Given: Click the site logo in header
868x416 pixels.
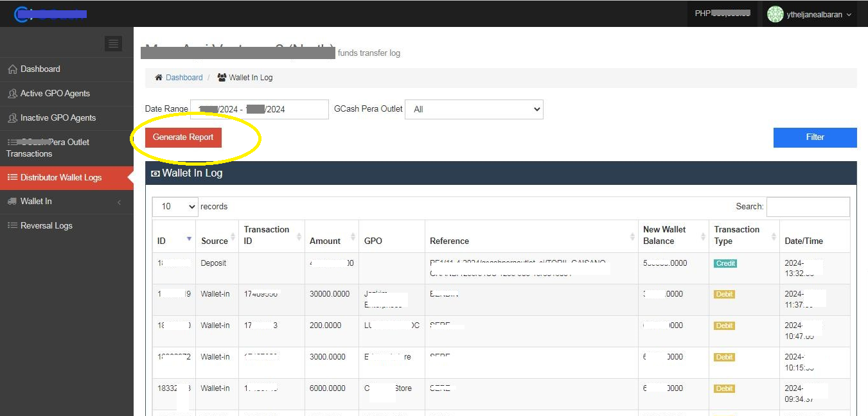Looking at the screenshot, I should pyautogui.click(x=50, y=13).
